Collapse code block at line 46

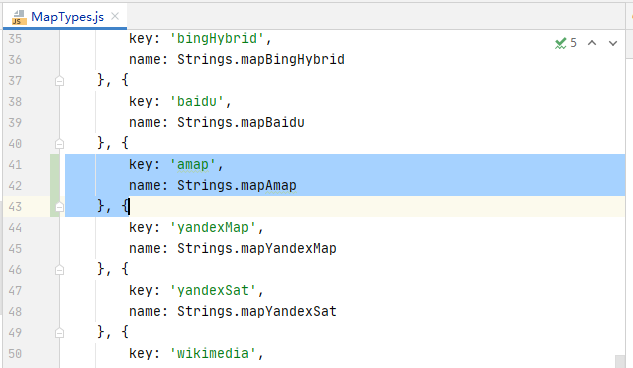coord(59,270)
